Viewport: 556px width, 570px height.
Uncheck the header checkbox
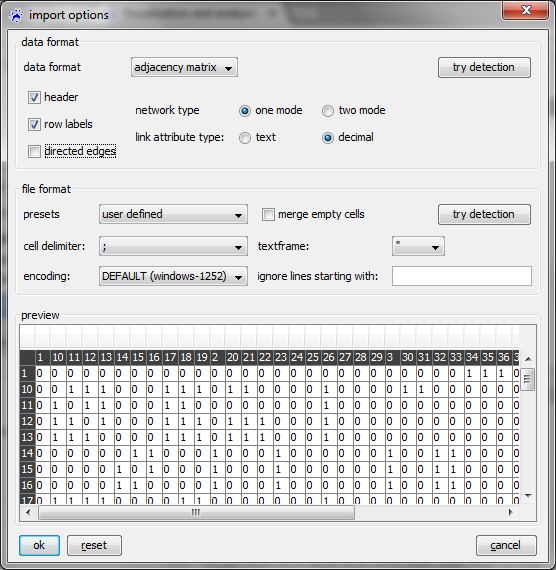(x=35, y=97)
